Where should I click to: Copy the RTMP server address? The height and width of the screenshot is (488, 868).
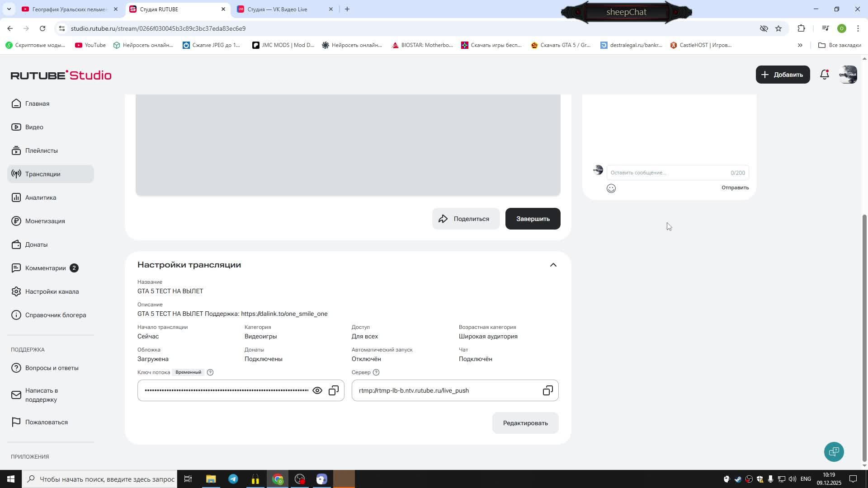tap(547, 390)
